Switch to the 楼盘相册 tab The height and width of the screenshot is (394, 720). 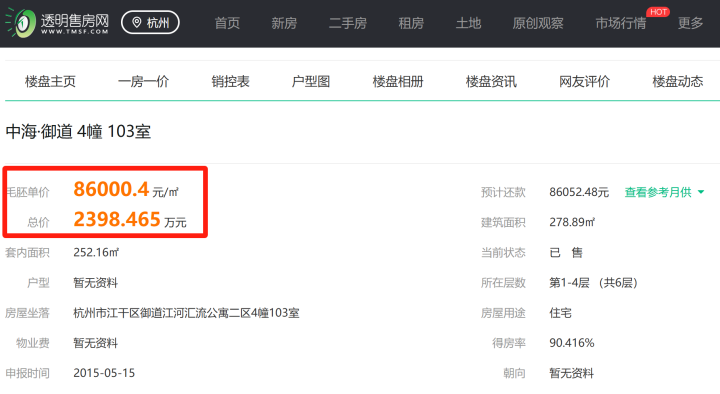398,82
